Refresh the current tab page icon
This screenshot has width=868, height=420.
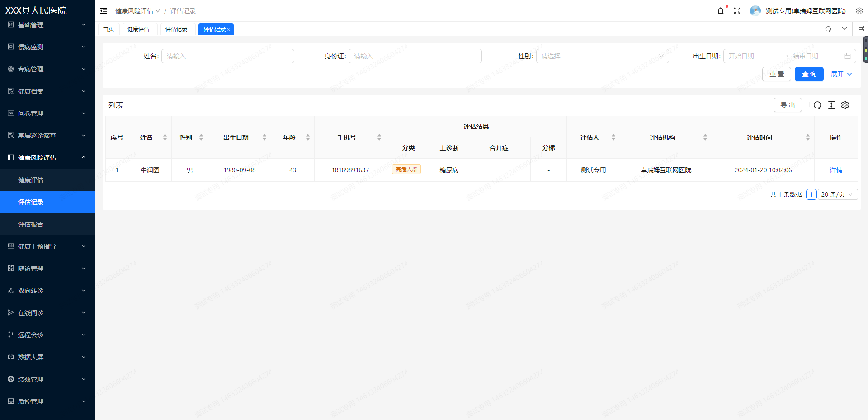click(828, 29)
